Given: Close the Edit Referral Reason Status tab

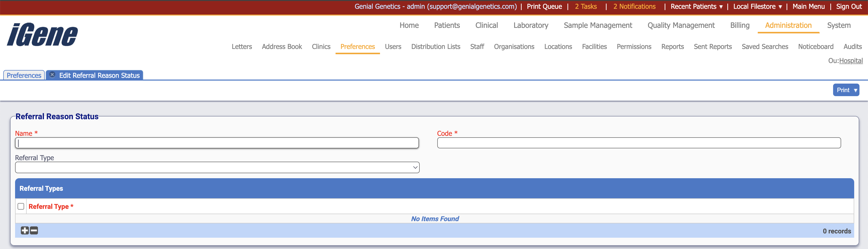Looking at the screenshot, I should (x=52, y=75).
